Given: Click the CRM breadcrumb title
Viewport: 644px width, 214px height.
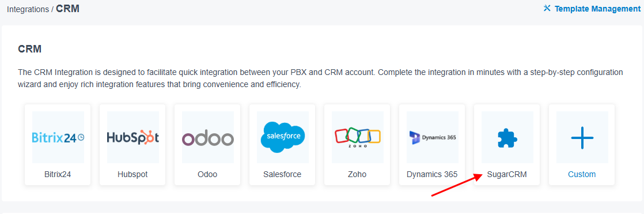Looking at the screenshot, I should pyautogui.click(x=68, y=9).
